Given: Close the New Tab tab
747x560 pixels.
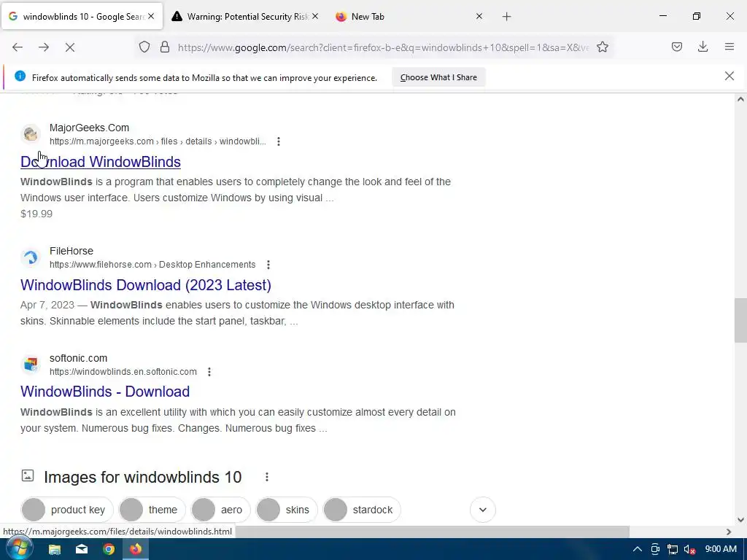Looking at the screenshot, I should click(479, 16).
